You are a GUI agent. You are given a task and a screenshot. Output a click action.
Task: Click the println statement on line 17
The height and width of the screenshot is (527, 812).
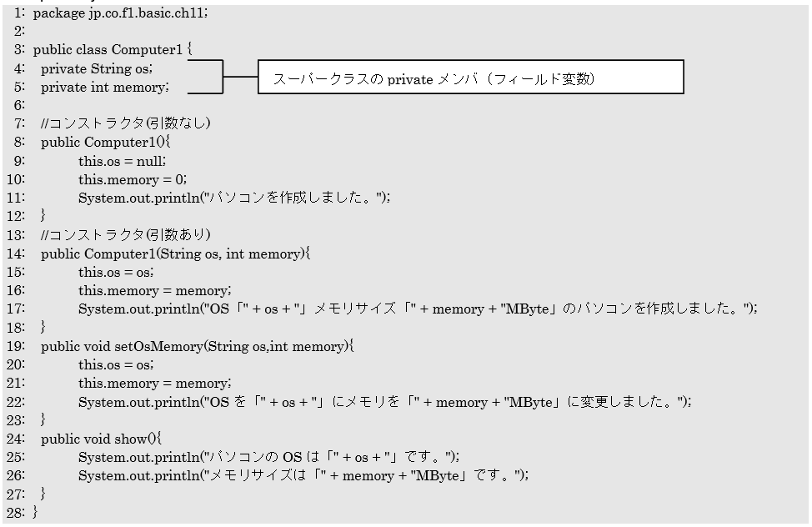click(418, 309)
